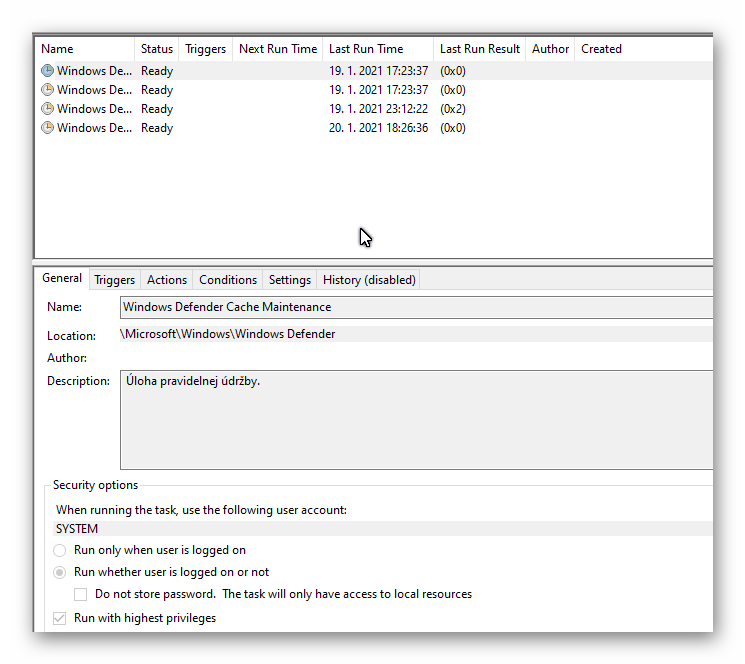
Task: Click time '20. 1. 2021 18:26:36'
Action: (378, 128)
